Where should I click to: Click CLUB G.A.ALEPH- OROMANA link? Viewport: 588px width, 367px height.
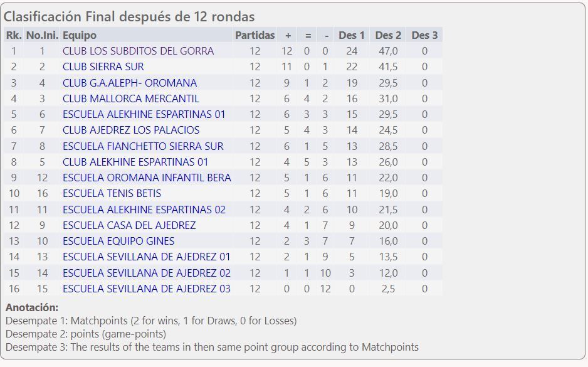click(x=129, y=83)
